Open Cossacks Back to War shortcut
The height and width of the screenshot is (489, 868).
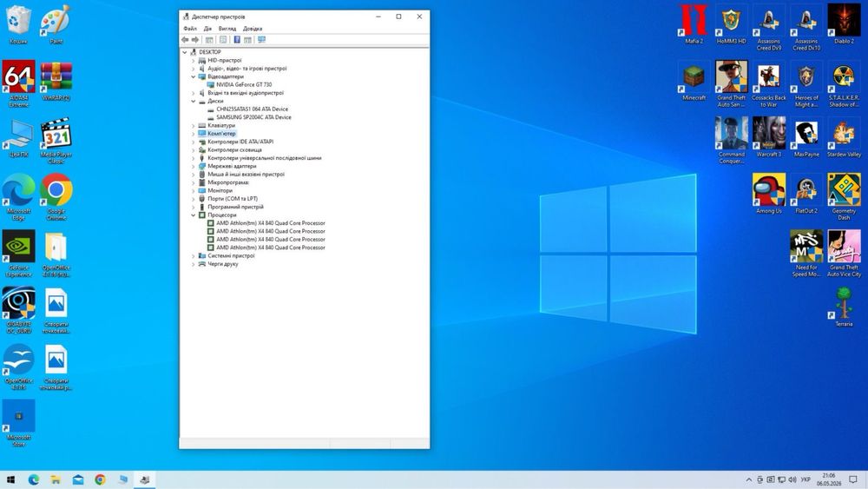tap(769, 84)
